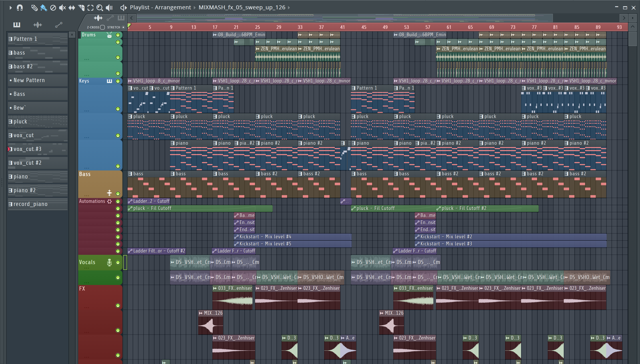The image size is (640, 364).
Task: Mute the first FX track
Action: pos(118,305)
